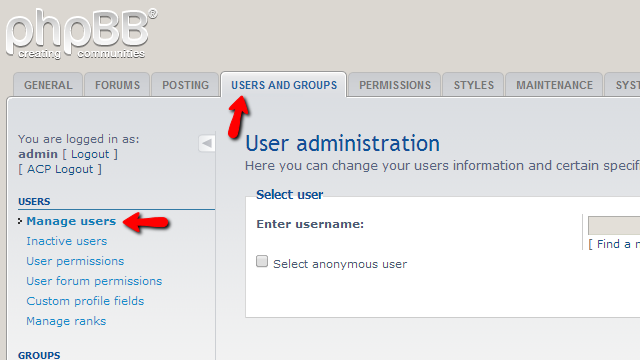Click the ACP Logout link
This screenshot has height=360, width=640.
coord(60,169)
